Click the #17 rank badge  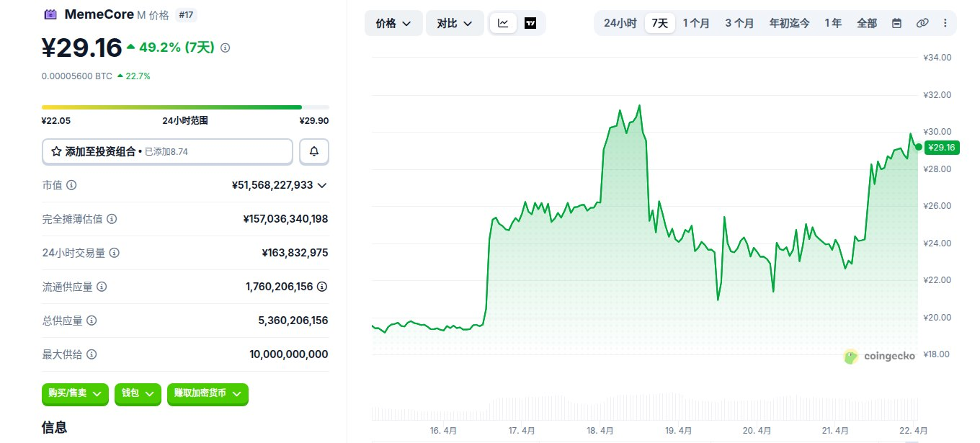185,14
